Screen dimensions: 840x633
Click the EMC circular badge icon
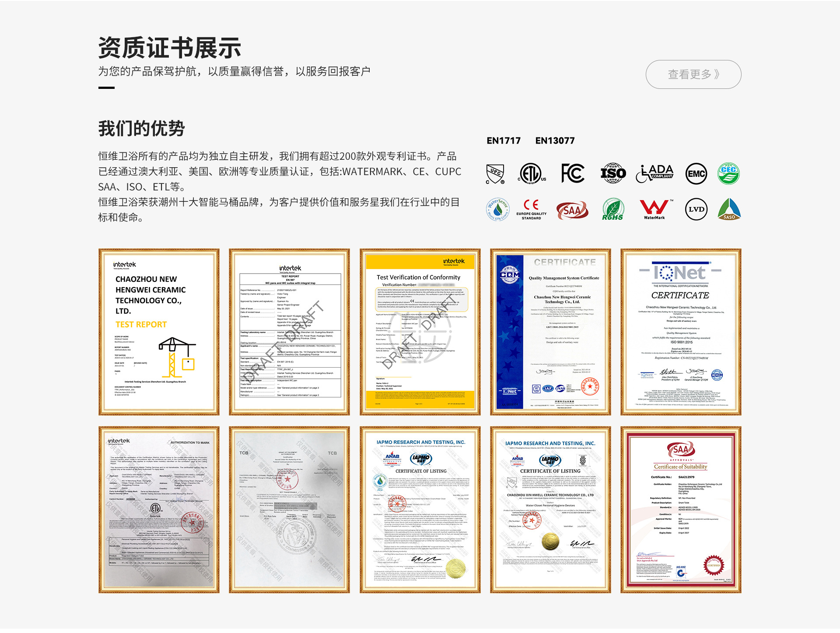696,174
